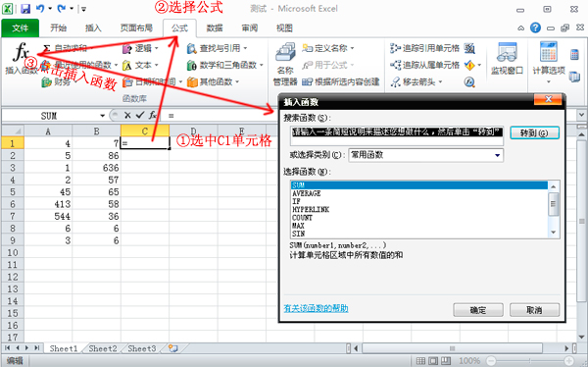Click the Redo arrow icon

point(62,8)
